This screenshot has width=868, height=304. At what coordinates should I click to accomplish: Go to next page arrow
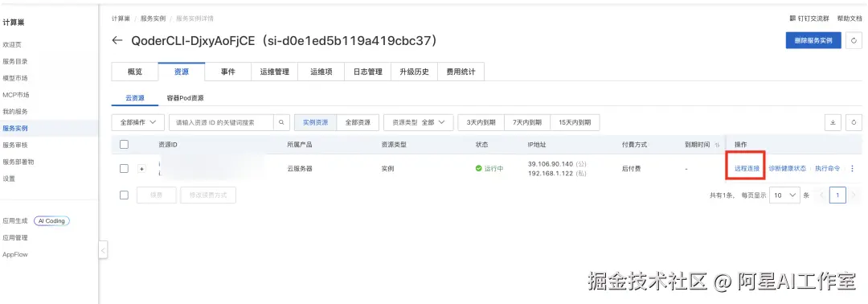pos(854,195)
